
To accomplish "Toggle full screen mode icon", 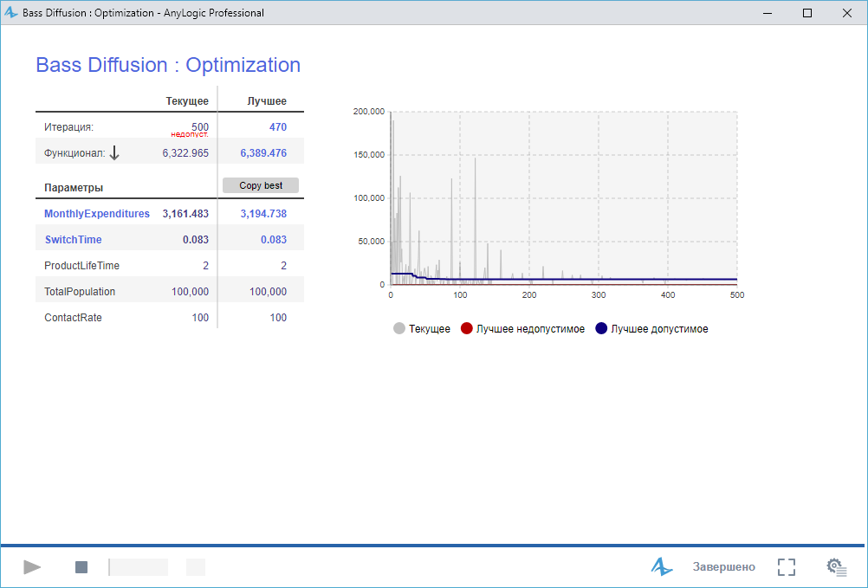I will point(786,567).
